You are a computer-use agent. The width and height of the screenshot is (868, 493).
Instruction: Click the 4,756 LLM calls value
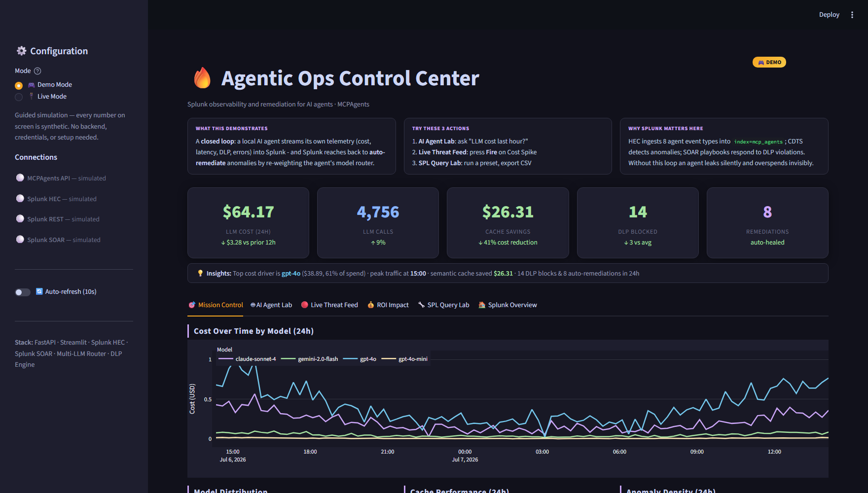coord(378,212)
